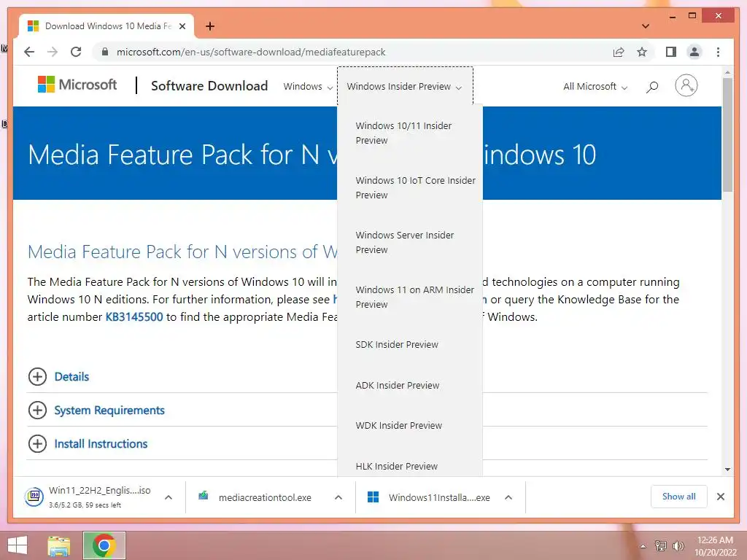
Task: Bookmark this page with the star
Action: 642,52
